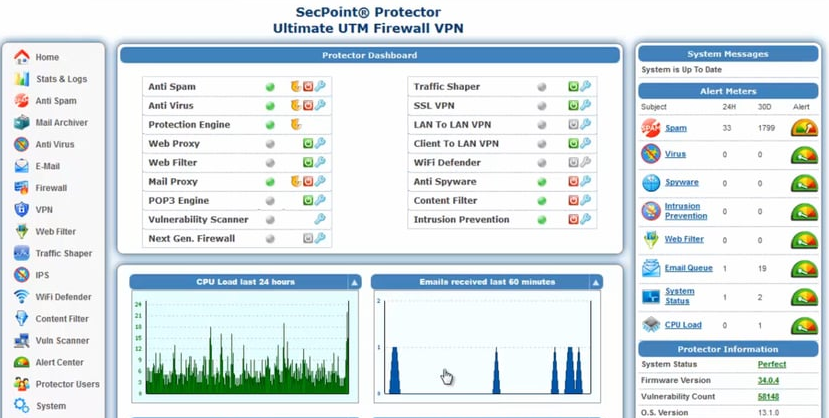Open the Anti Spam settings wrench icon

pyautogui.click(x=321, y=87)
